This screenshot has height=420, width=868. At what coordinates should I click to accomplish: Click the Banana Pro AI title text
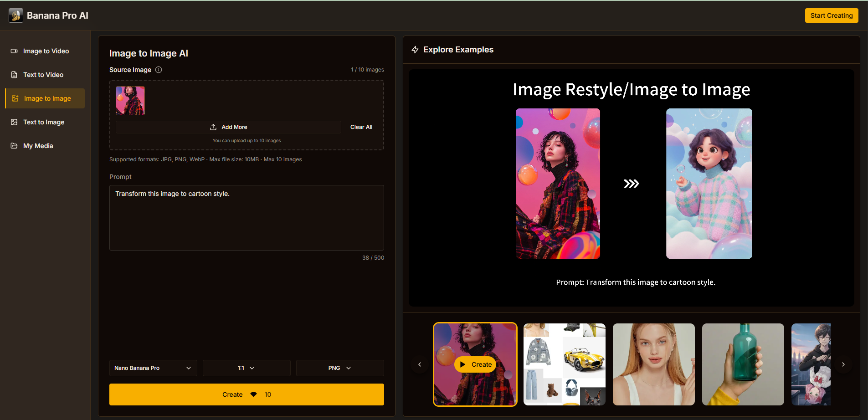pyautogui.click(x=57, y=15)
